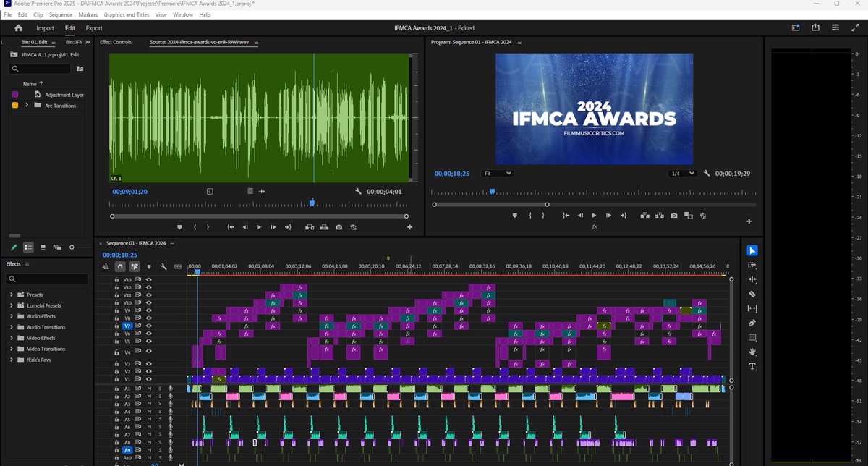Step forward one frame in Program monitor
Screen dimensions: 868x466
[x=609, y=215]
